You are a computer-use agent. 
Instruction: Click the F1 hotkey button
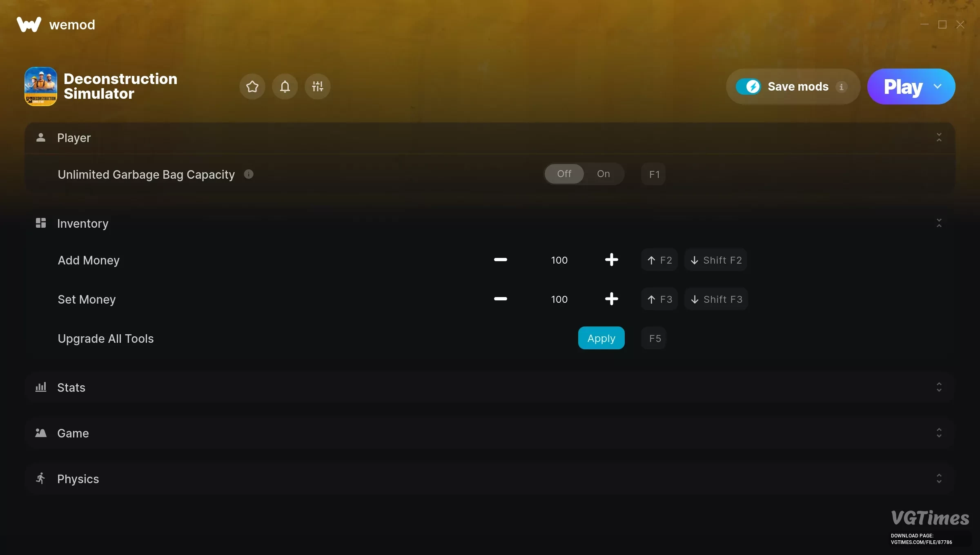(x=654, y=174)
